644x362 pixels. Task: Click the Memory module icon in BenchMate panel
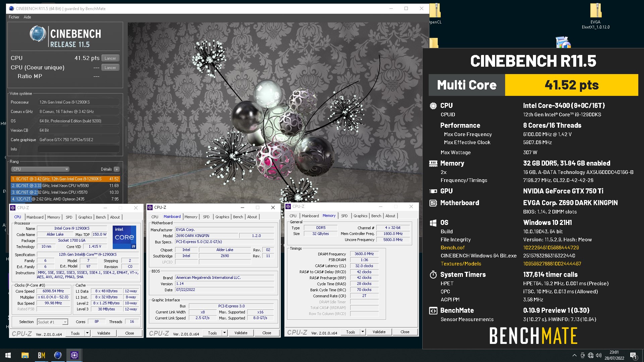pos(433,164)
